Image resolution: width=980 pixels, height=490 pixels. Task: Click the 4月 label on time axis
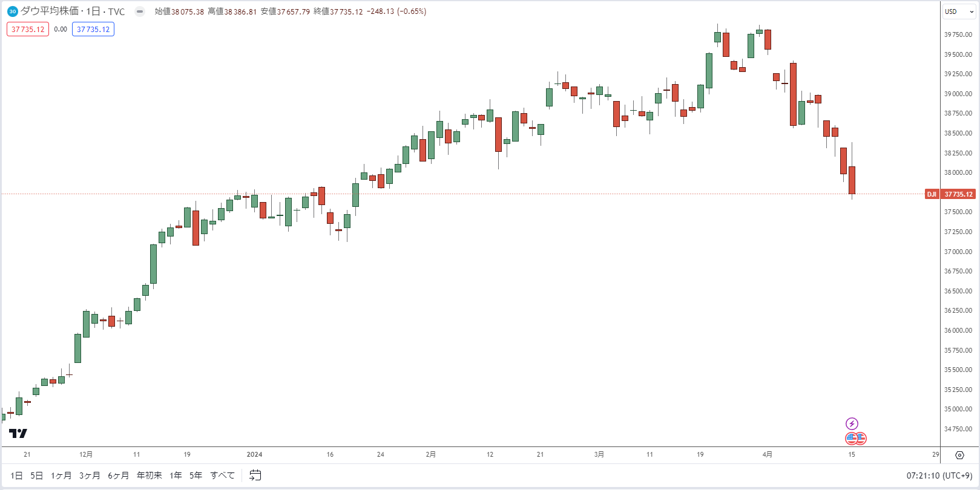(x=768, y=454)
